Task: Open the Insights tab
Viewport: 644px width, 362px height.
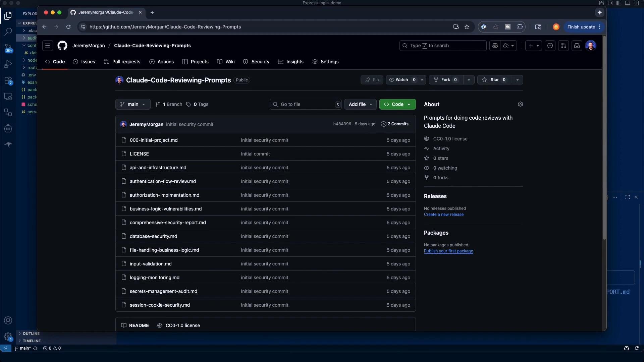Action: (291, 62)
